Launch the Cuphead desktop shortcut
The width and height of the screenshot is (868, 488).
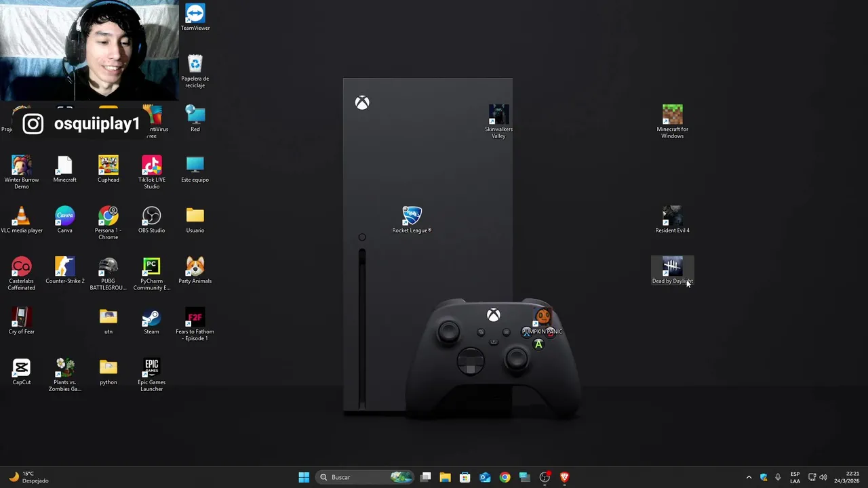(108, 169)
